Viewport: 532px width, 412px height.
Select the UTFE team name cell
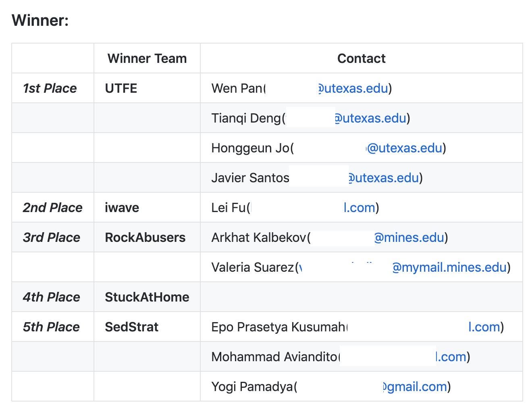(121, 88)
